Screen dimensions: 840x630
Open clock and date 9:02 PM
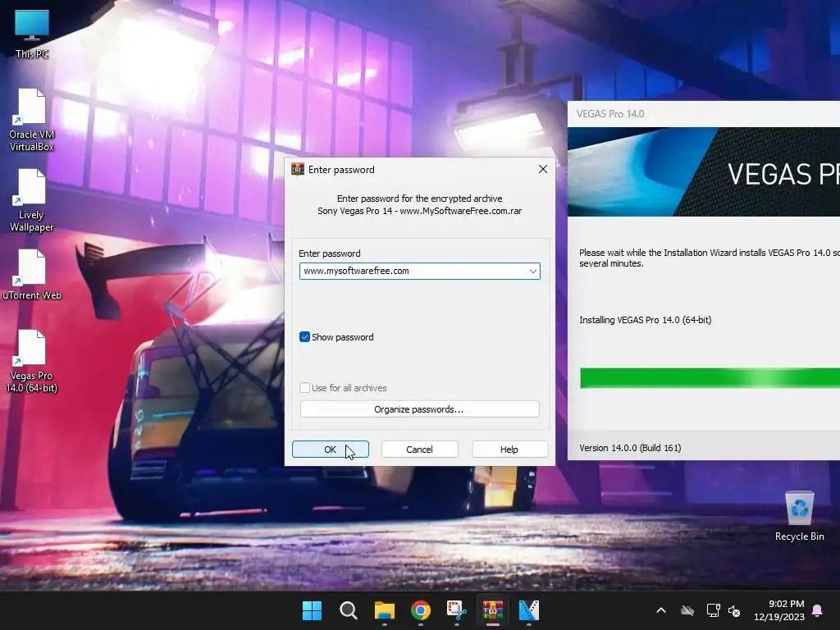pyautogui.click(x=779, y=610)
